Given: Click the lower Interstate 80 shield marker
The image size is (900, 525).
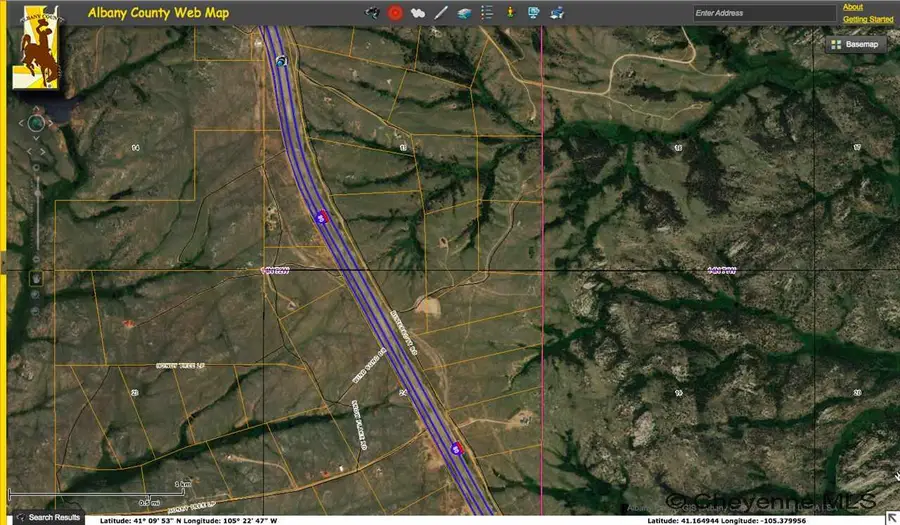Looking at the screenshot, I should [457, 448].
